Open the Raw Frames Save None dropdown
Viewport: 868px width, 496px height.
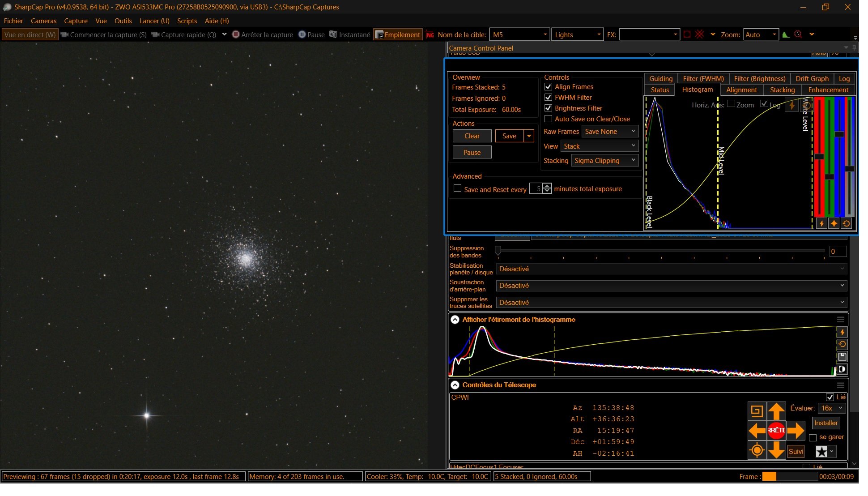(610, 132)
